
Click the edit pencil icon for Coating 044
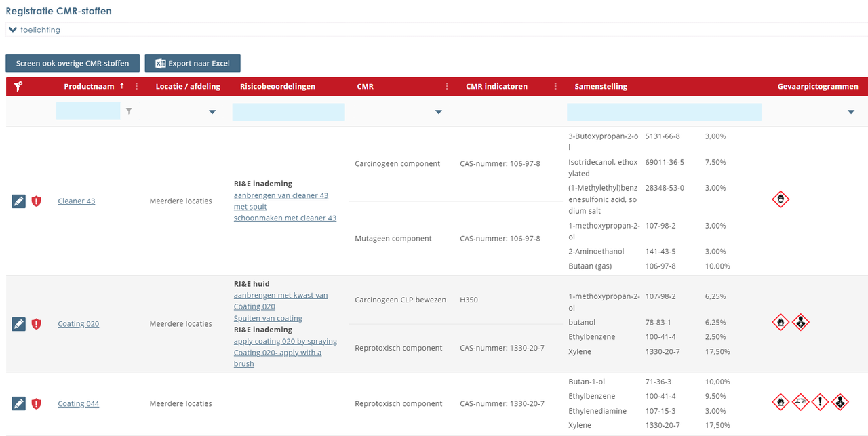click(18, 403)
